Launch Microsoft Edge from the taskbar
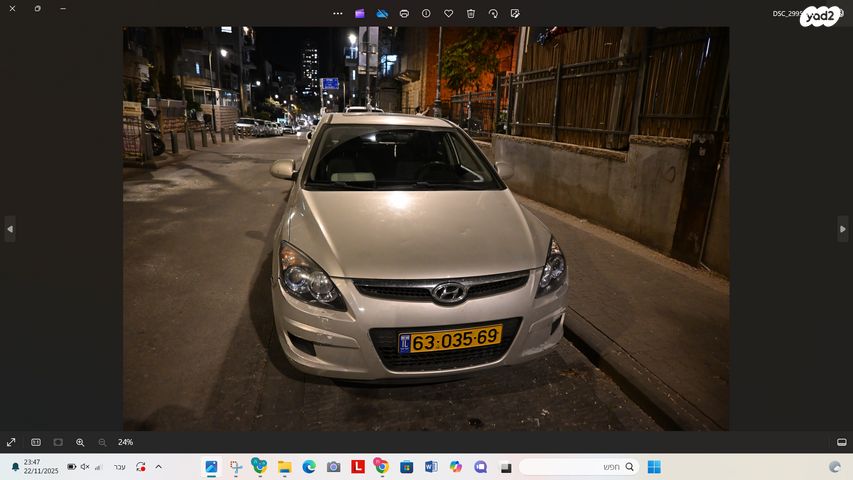 click(309, 467)
